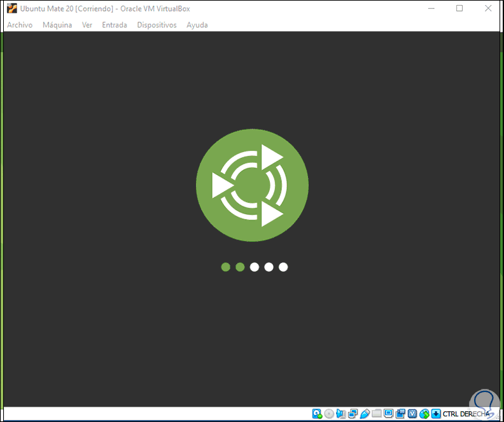Click the shared folders status icon
The width and height of the screenshot is (504, 422).
(x=377, y=414)
